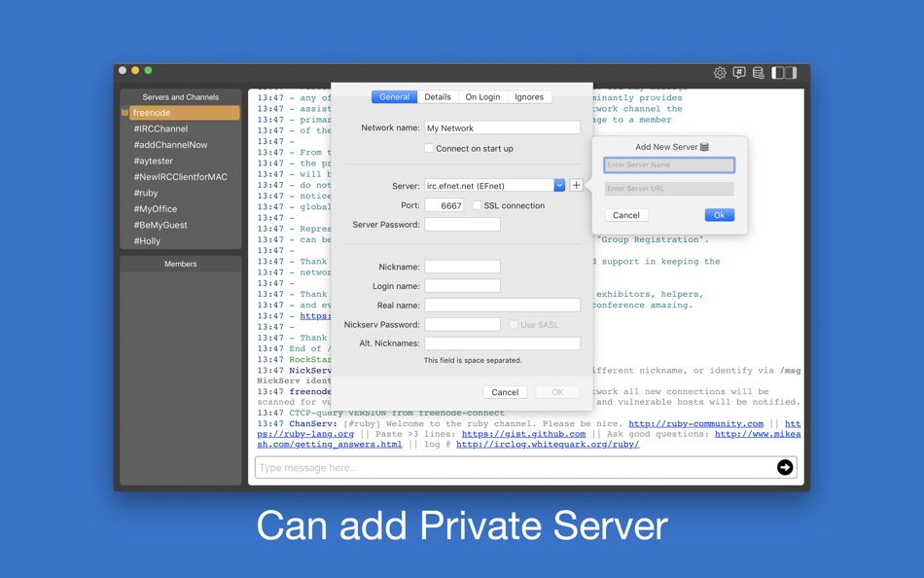Select the #ruby channel in sidebar
This screenshot has width=924, height=578.
coord(146,193)
